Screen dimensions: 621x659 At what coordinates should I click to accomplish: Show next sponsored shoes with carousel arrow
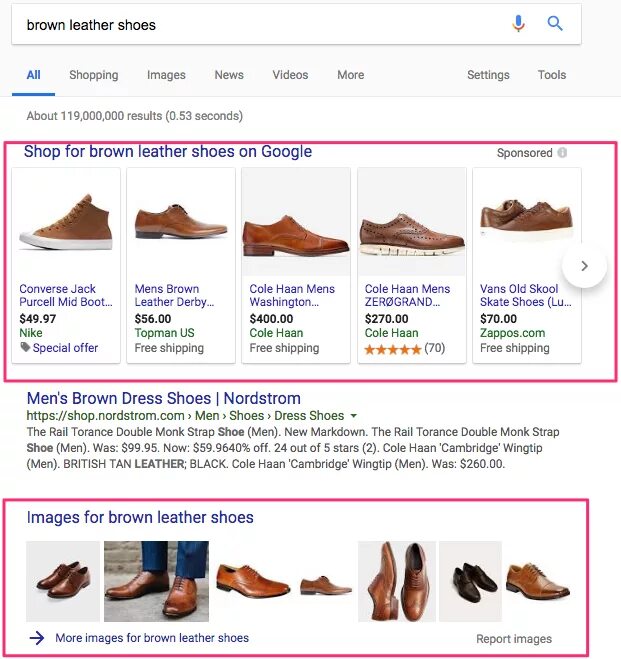(x=585, y=266)
